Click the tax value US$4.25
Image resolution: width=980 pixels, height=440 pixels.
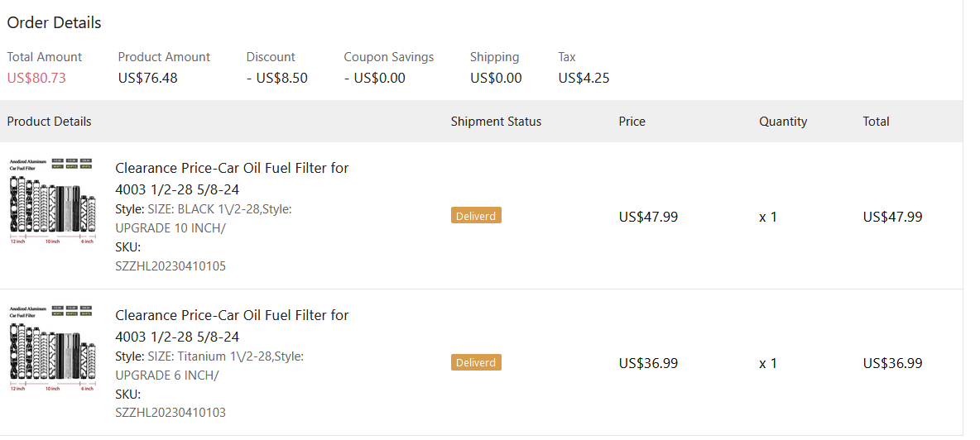(x=584, y=79)
